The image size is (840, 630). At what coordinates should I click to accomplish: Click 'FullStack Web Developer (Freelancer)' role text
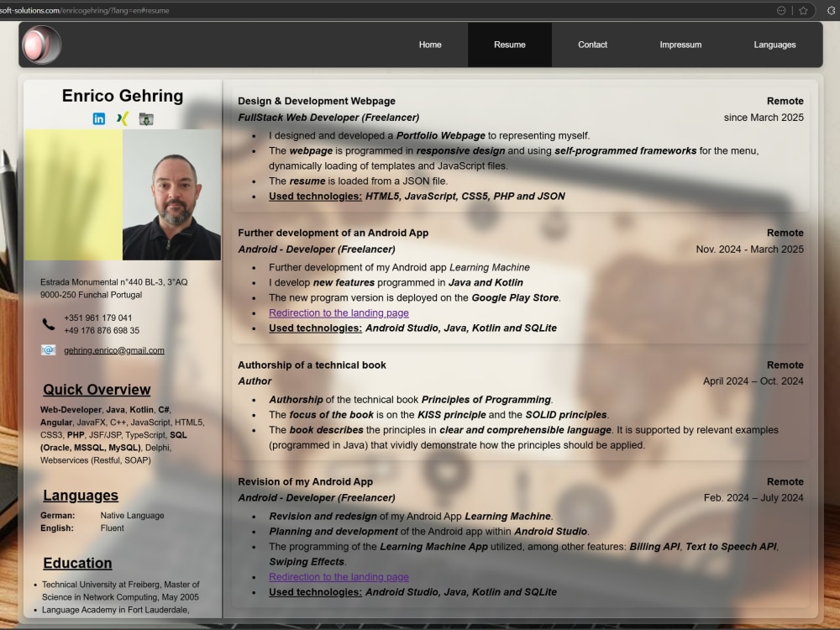click(328, 118)
